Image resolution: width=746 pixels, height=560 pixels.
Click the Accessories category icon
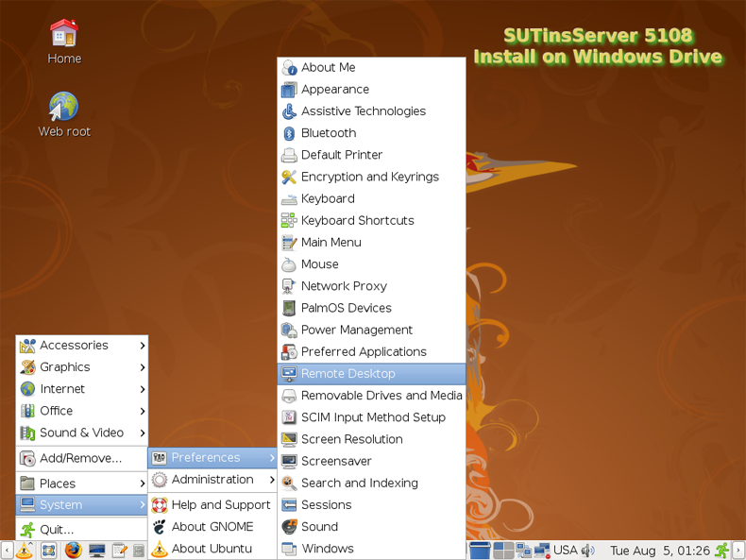[27, 346]
